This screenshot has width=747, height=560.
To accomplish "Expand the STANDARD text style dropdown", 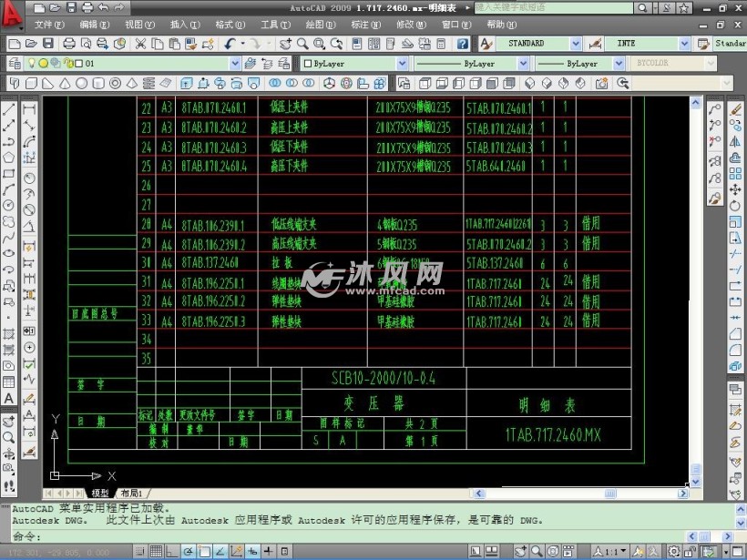I will click(x=575, y=44).
